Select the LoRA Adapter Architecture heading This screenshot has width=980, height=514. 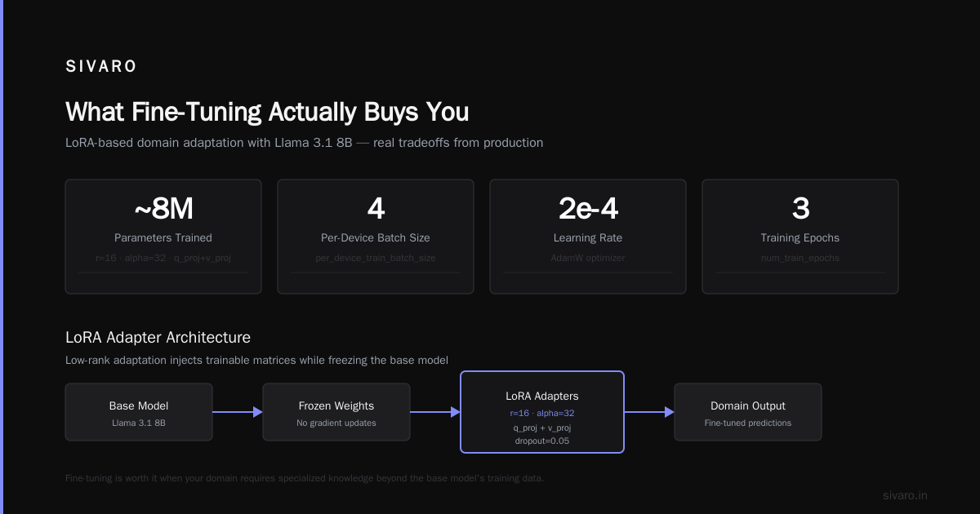(x=158, y=337)
